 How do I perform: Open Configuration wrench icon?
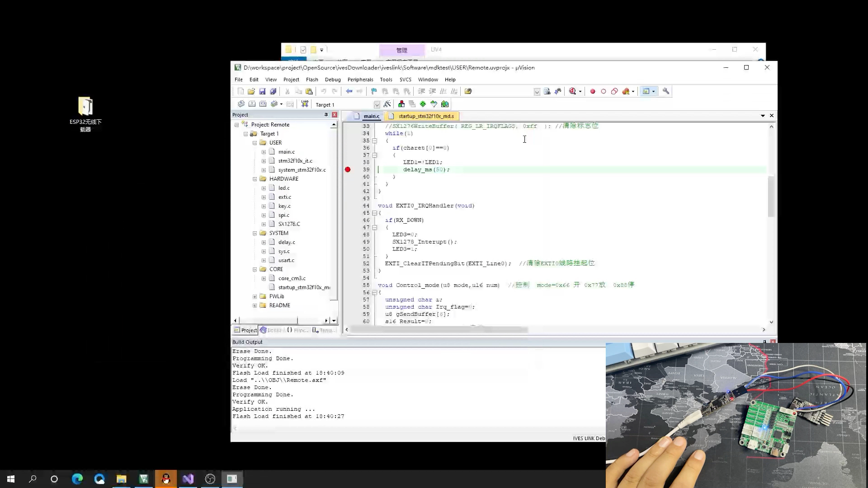(666, 91)
